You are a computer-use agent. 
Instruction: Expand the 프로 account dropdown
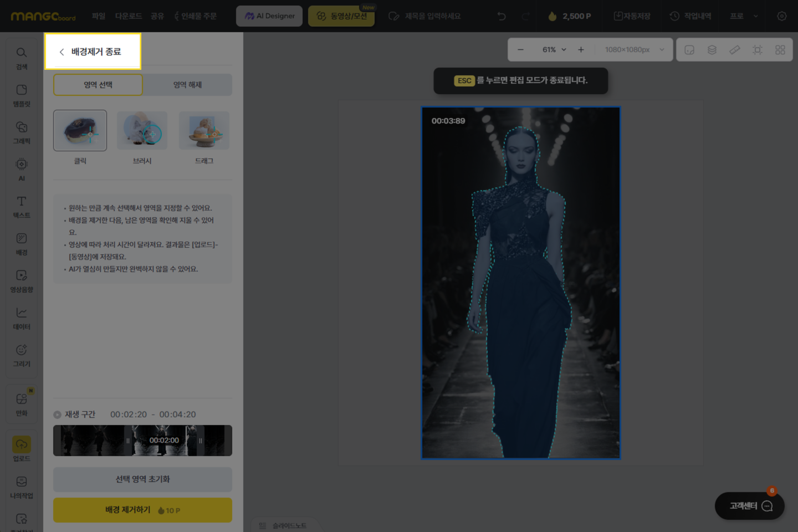(744, 16)
